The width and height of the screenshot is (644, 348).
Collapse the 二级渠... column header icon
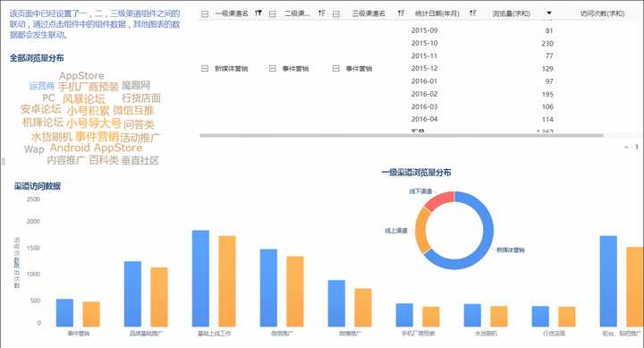tap(272, 14)
